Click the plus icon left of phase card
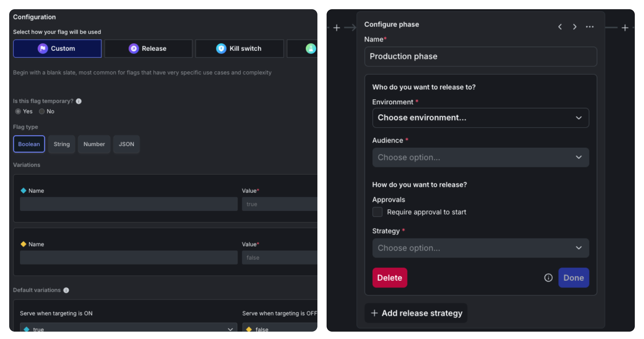644x339 pixels. click(336, 28)
